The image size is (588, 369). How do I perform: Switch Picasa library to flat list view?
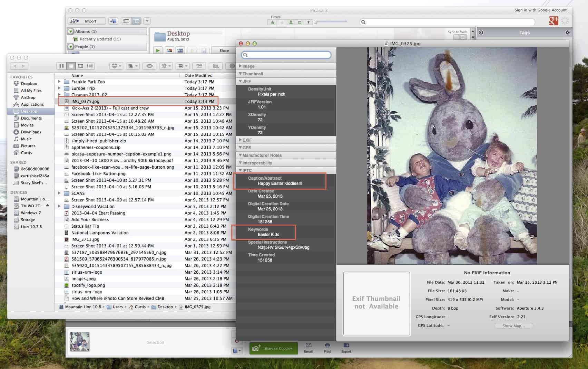(x=126, y=21)
